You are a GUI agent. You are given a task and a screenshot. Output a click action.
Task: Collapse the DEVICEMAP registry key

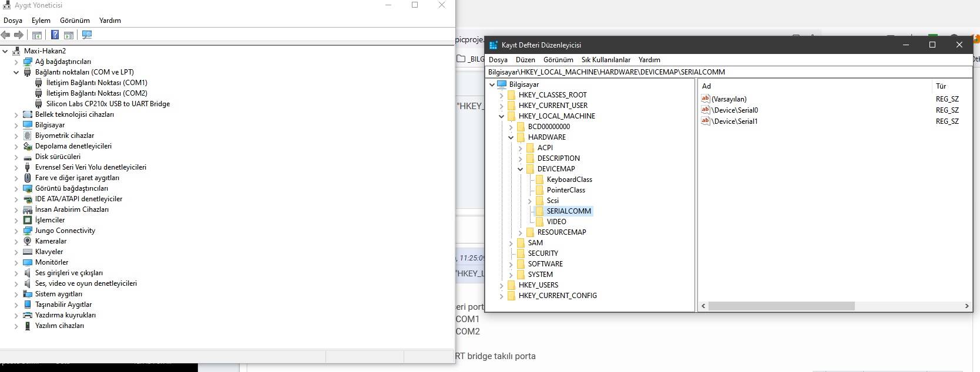point(521,169)
